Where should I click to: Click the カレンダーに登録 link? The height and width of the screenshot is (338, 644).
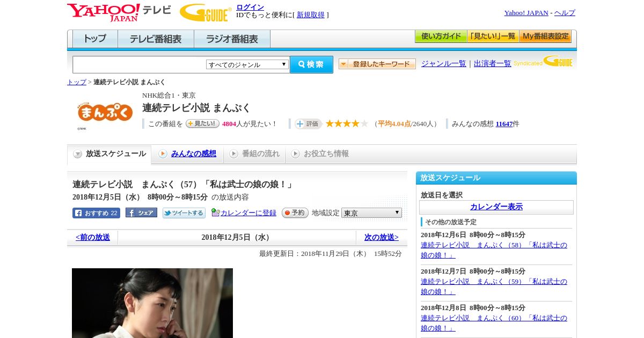(x=248, y=213)
